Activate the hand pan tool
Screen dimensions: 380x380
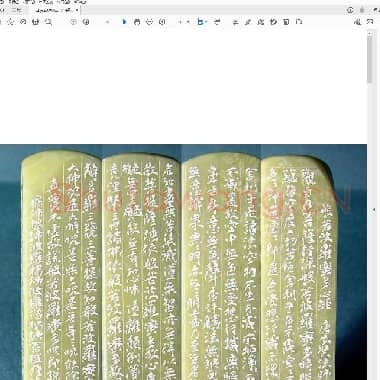tap(137, 22)
